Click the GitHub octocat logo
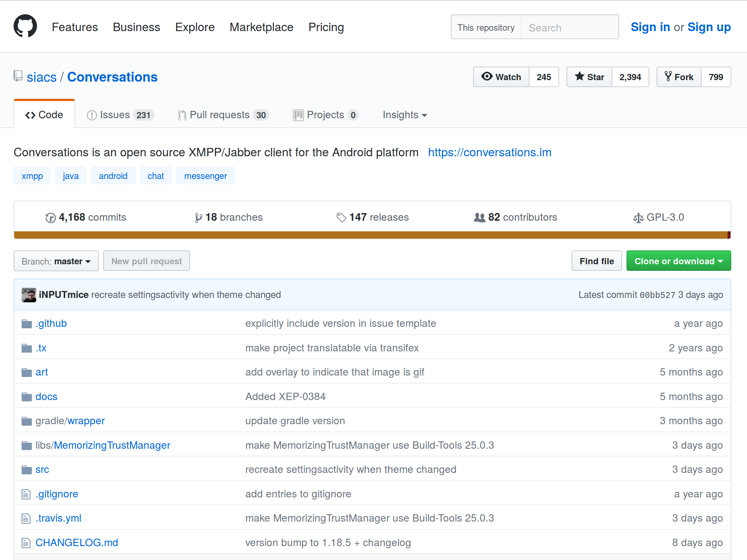The width and height of the screenshot is (747, 560). [x=25, y=26]
